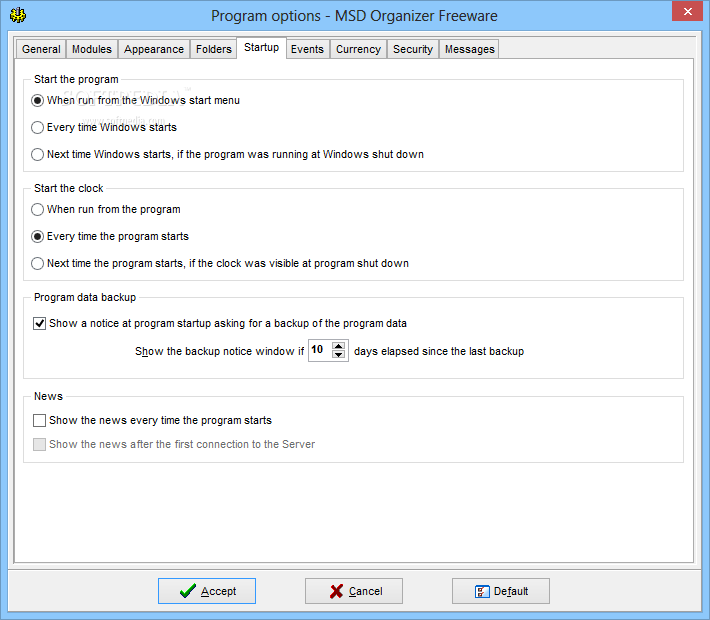
Task: Open the Currency tab
Action: [x=358, y=49]
